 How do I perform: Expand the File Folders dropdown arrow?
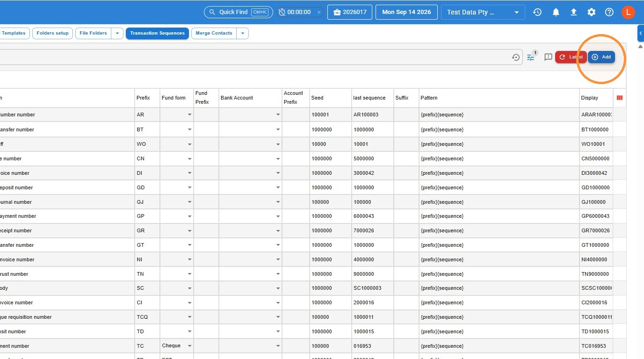click(x=117, y=33)
